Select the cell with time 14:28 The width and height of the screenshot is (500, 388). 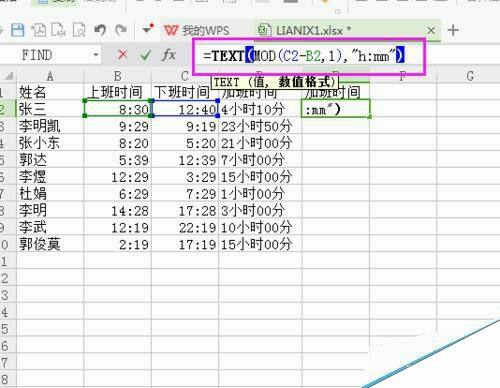coord(117,210)
